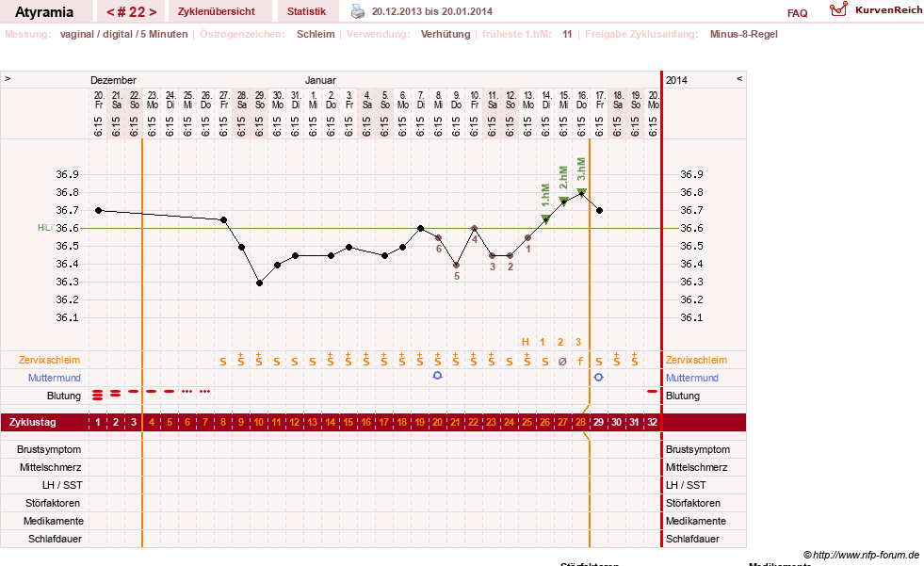
Task: Click the left Brustsymptom row label
Action: pyautogui.click(x=49, y=449)
